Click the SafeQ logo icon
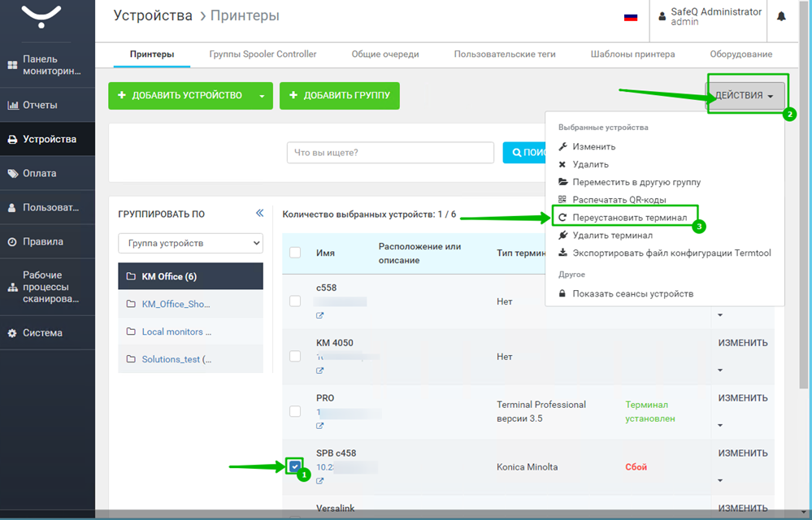 click(x=41, y=16)
